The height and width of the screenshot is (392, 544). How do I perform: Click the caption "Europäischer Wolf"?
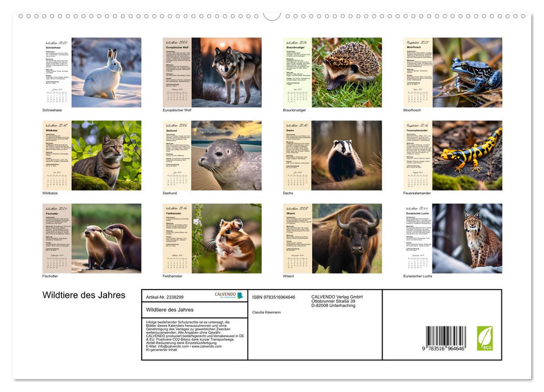click(x=177, y=110)
